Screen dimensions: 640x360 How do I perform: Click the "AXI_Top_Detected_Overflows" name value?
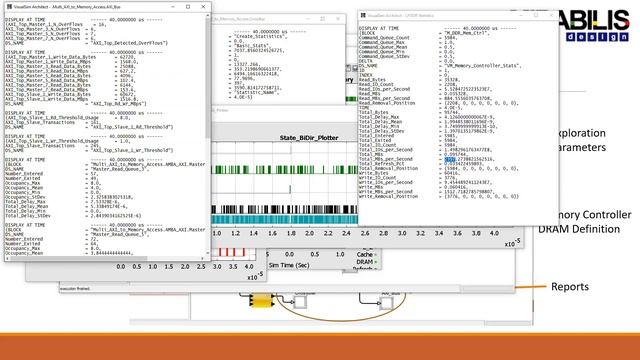(129, 43)
